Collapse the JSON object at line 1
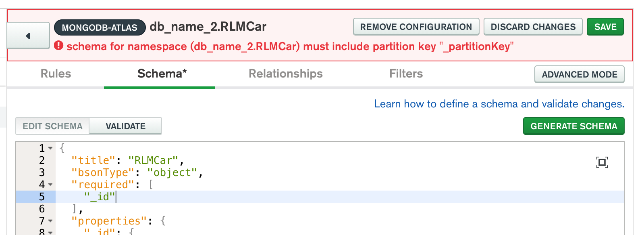Image resolution: width=644 pixels, height=235 pixels. 50,148
